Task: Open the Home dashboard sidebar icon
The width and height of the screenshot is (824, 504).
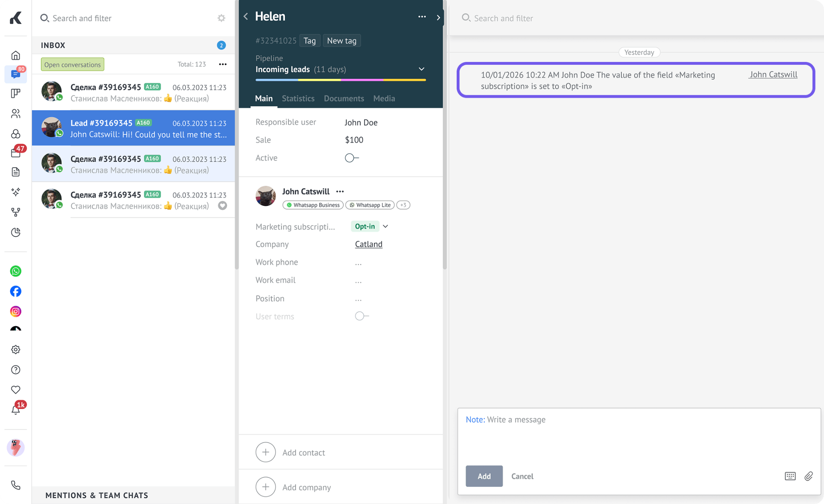Action: [x=16, y=55]
